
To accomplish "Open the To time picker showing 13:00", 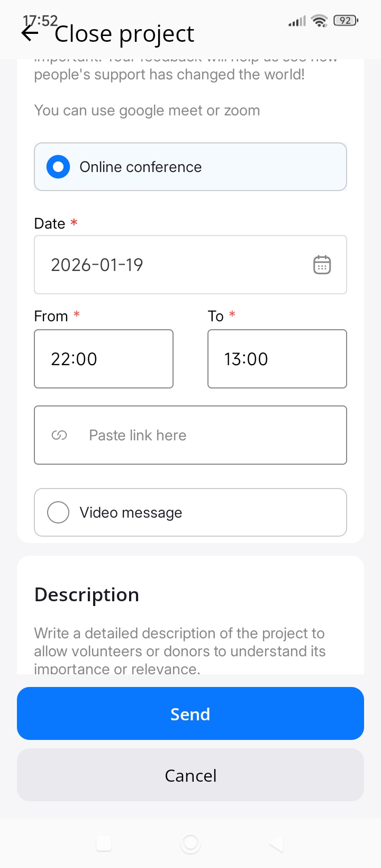I will point(277,359).
